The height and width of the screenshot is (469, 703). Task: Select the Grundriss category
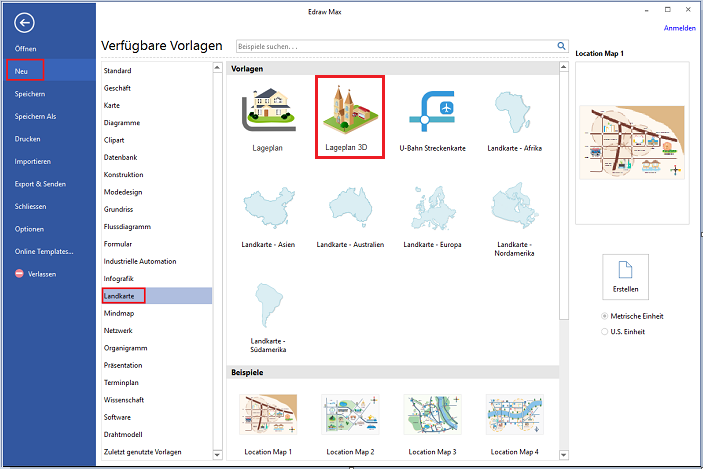[157, 209]
